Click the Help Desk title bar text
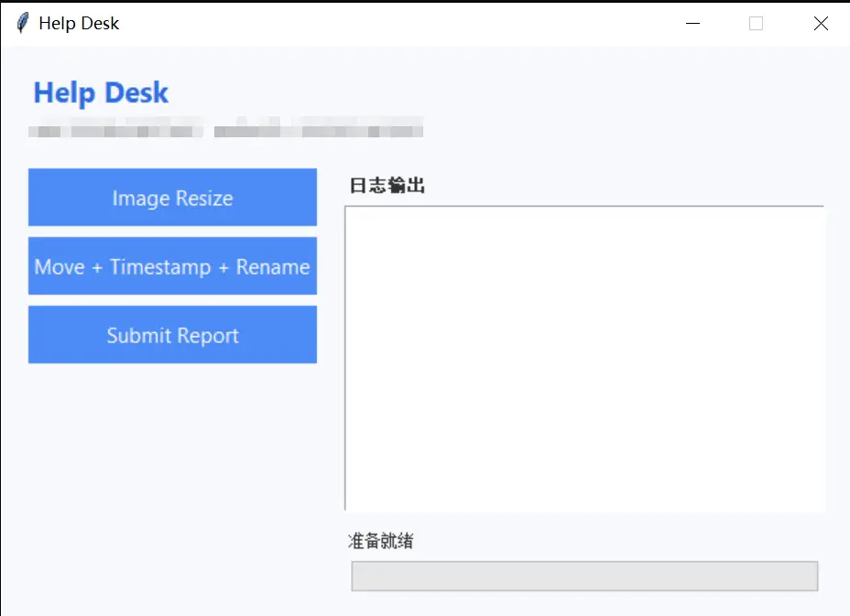 click(x=79, y=24)
